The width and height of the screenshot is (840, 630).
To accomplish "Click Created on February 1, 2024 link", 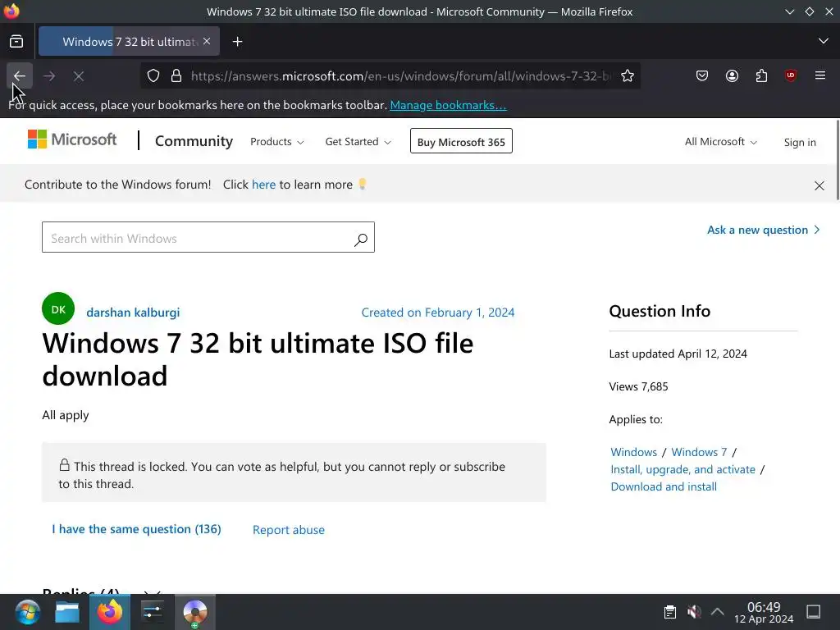I will [438, 313].
